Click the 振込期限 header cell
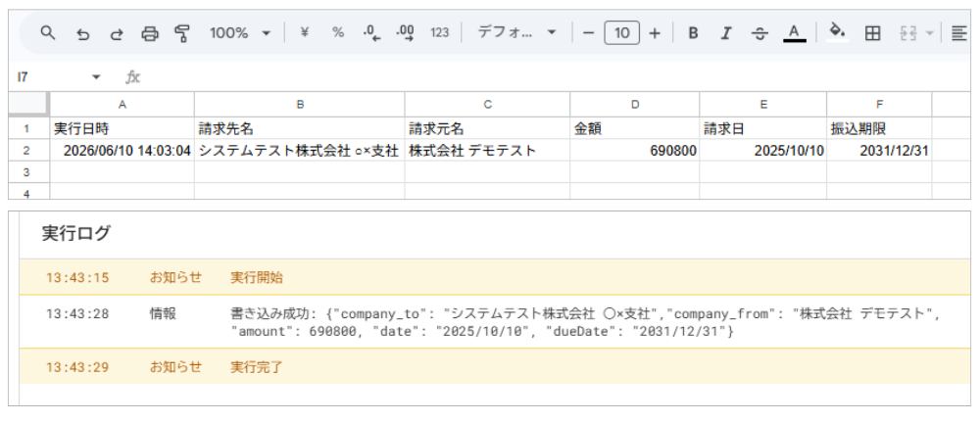 coord(879,128)
